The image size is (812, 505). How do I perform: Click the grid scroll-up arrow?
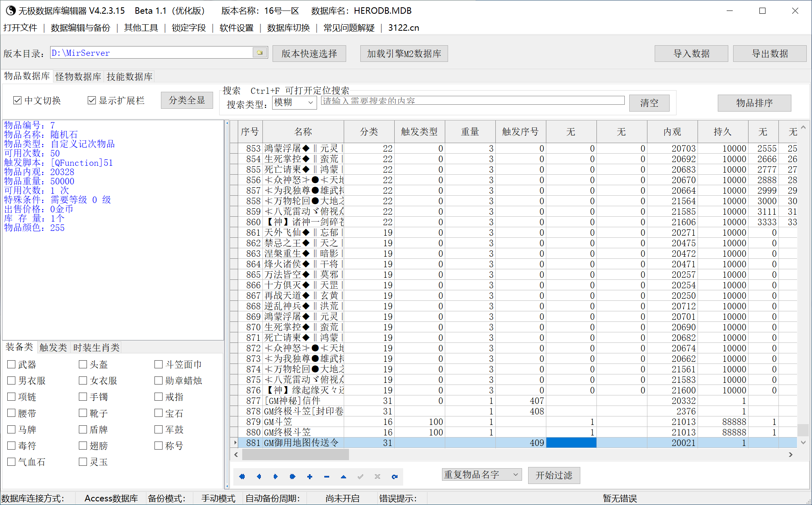click(803, 127)
